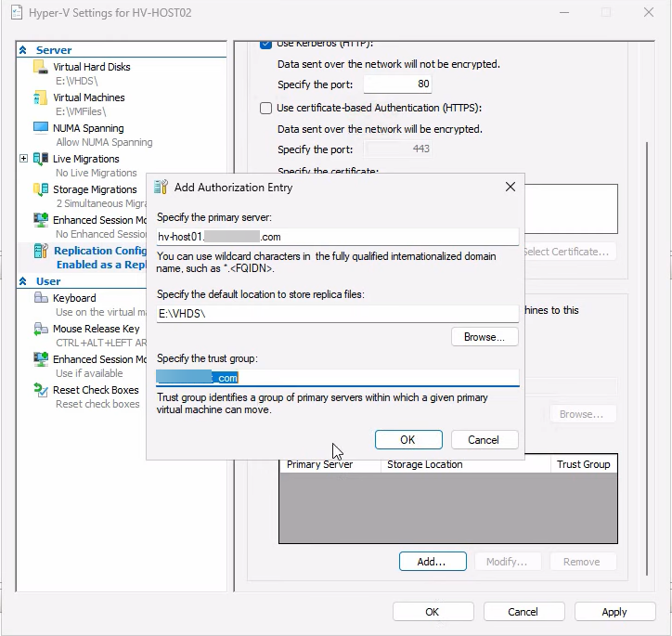Click OK in Add Authorization Entry dialog
The height and width of the screenshot is (636, 672).
(x=408, y=440)
